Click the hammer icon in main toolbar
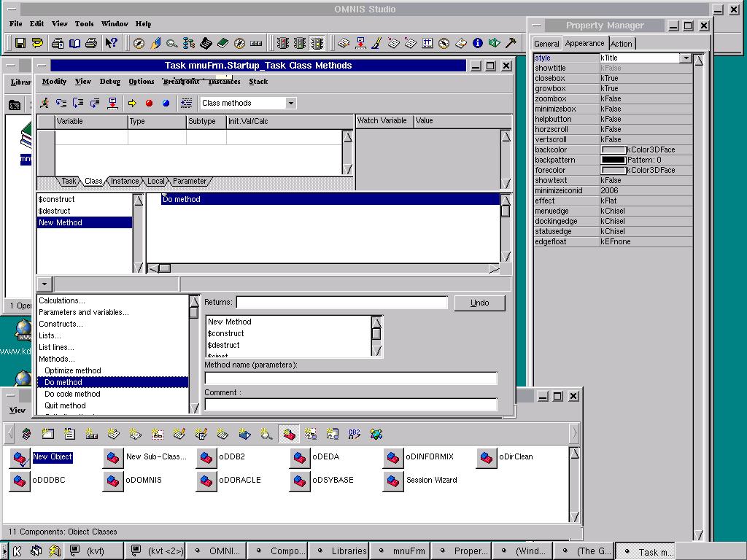This screenshot has height=560, width=747. [511, 43]
